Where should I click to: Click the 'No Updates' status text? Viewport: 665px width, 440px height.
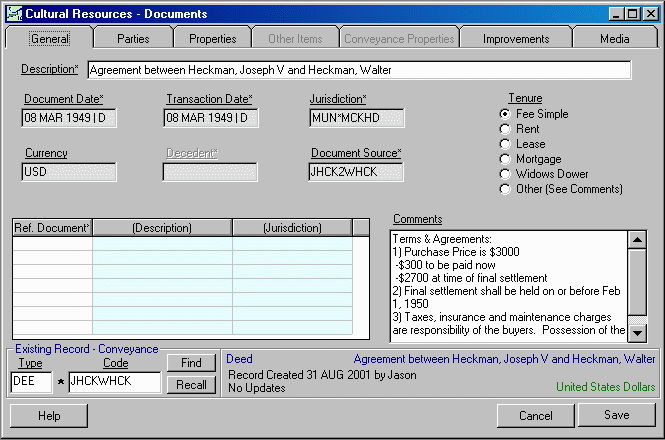point(257,388)
